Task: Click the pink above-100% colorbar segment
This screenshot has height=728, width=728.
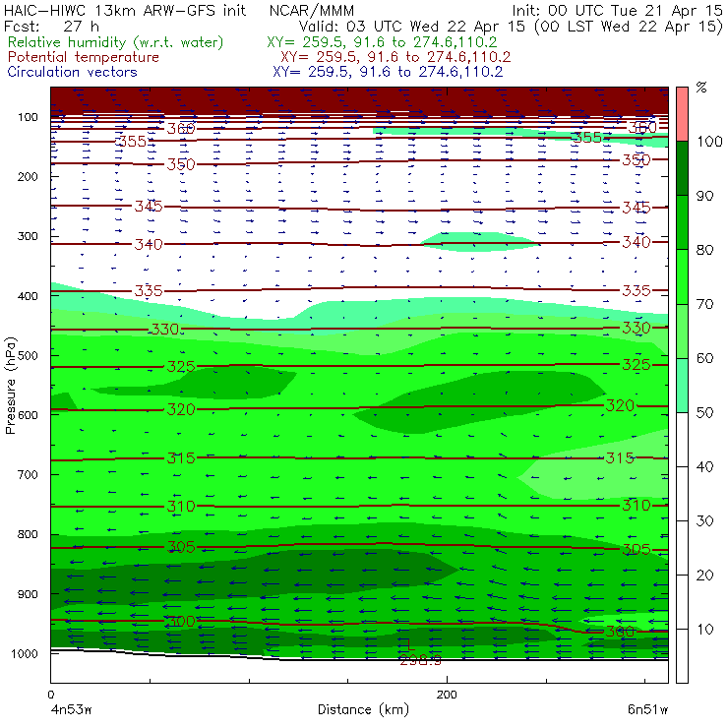Action: point(682,114)
